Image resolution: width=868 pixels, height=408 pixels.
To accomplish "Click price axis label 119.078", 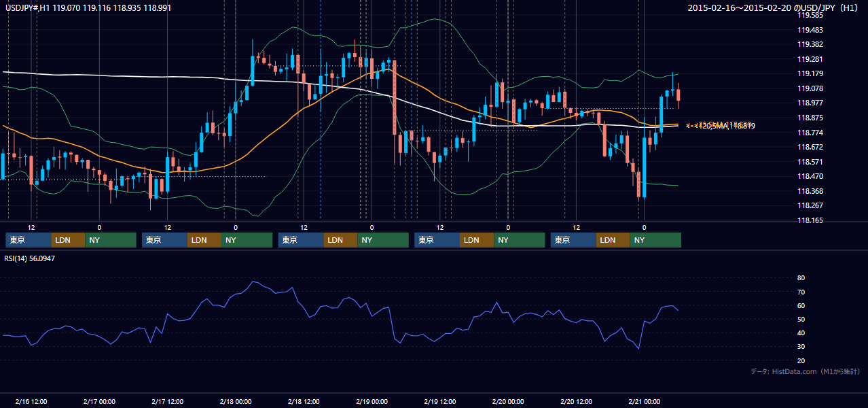I will [x=811, y=88].
